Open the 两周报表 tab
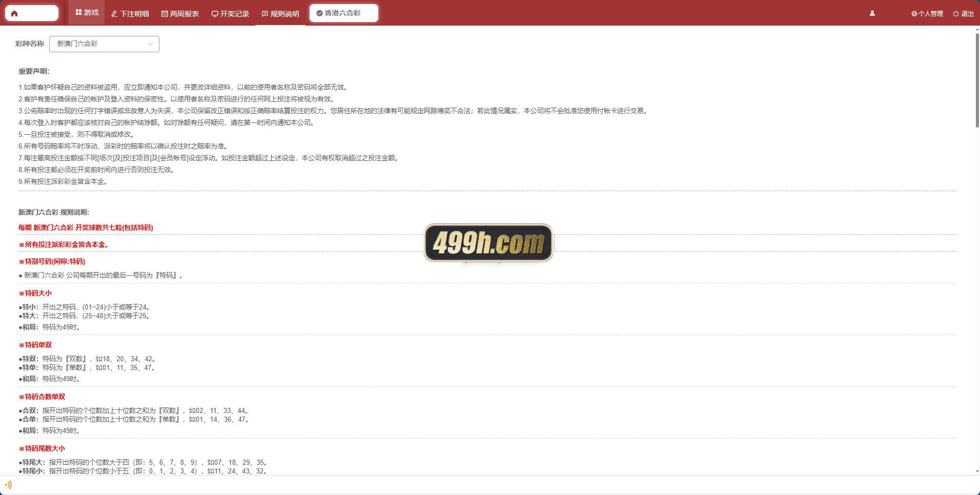This screenshot has width=980, height=495. pos(180,13)
